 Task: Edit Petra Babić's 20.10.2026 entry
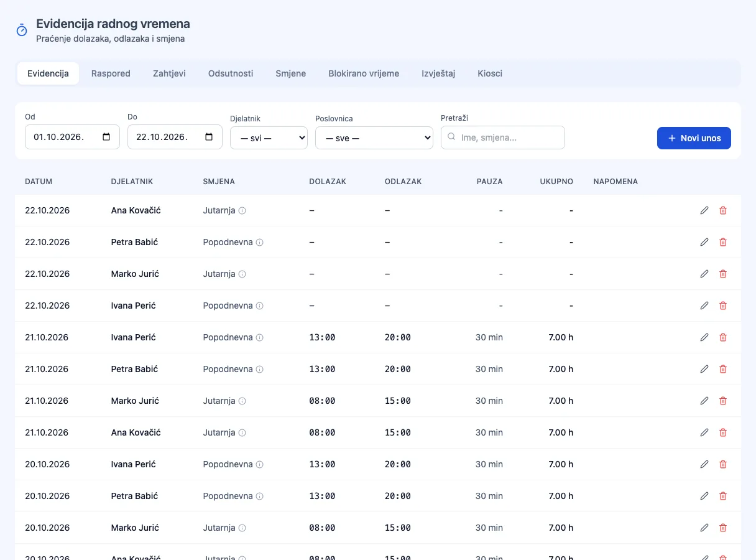tap(704, 496)
